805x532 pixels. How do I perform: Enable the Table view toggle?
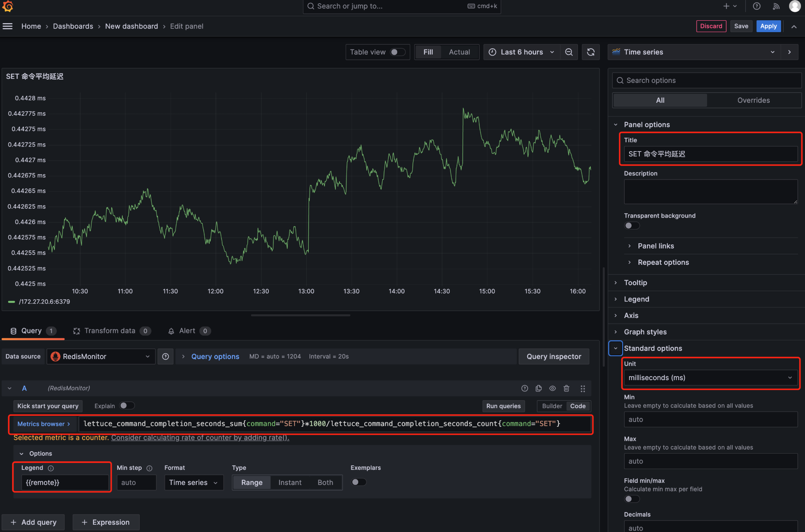397,52
